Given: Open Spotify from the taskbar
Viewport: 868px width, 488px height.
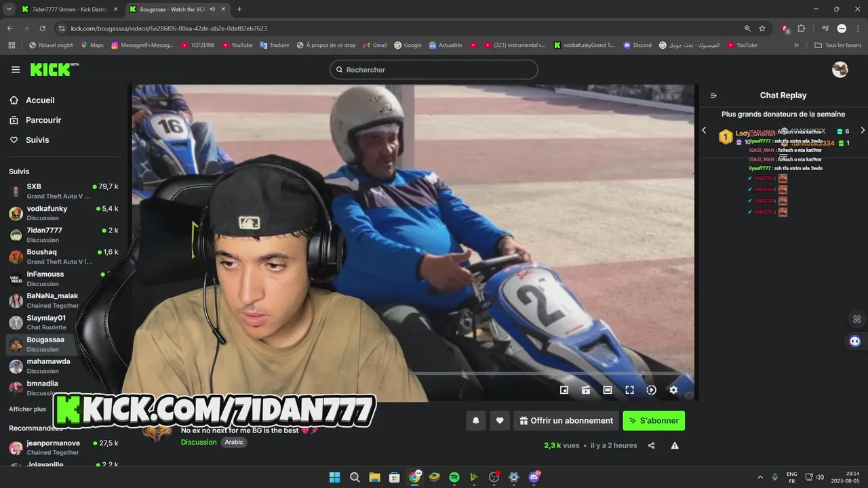Looking at the screenshot, I should [x=454, y=477].
